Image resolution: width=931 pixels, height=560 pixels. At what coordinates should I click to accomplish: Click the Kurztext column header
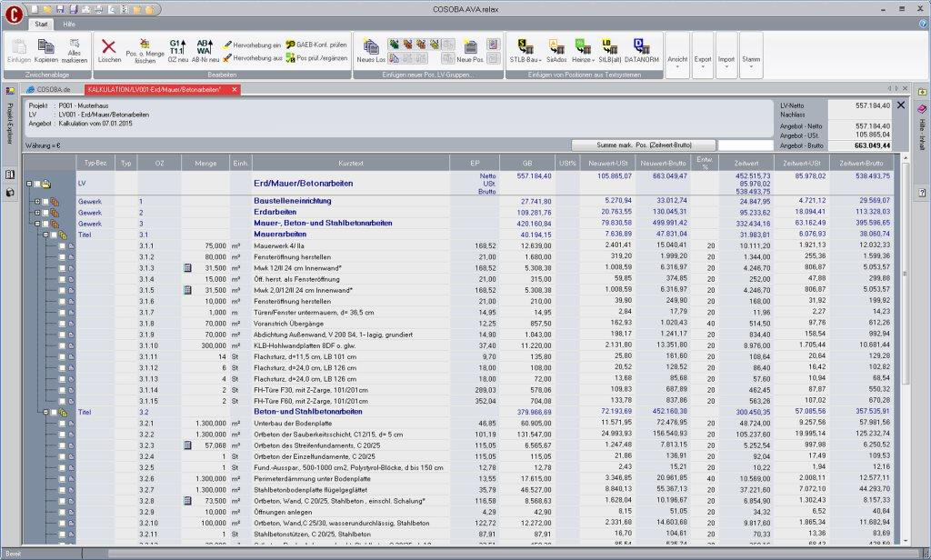pyautogui.click(x=350, y=162)
